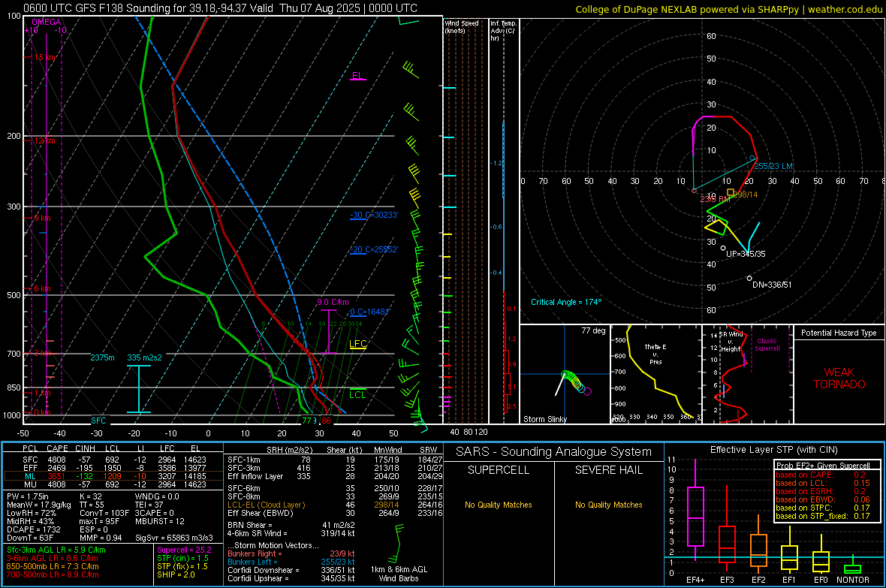
Task: Click the Prob EF2+ Given Supercell header
Action: tap(823, 466)
